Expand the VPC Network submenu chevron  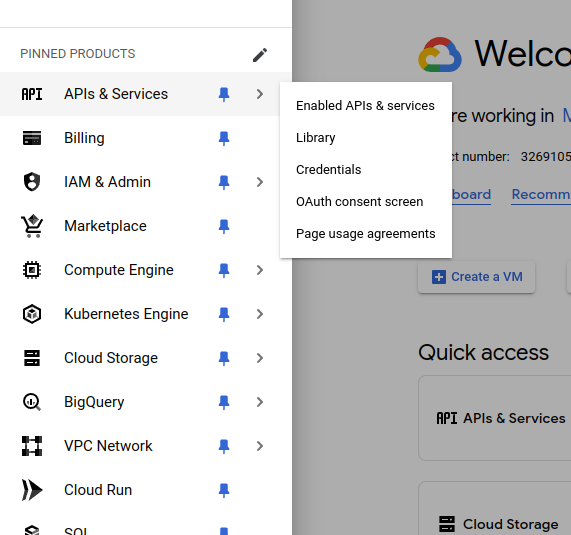coord(260,446)
